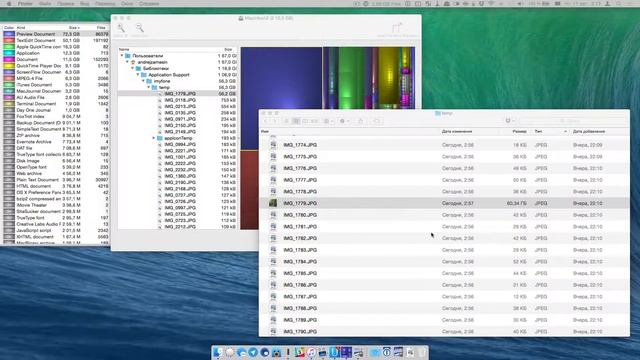
Task: Click the Apple QuickTime color swatch
Action: (x=9, y=47)
